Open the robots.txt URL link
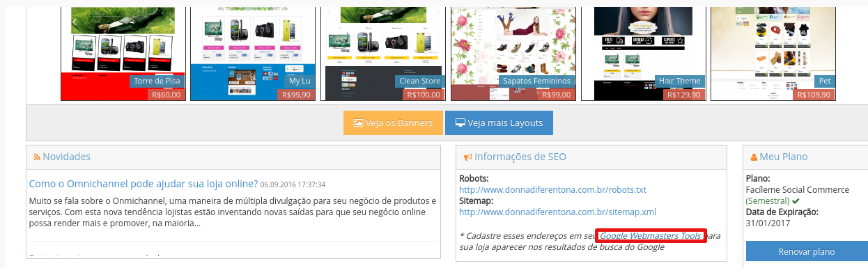The image size is (868, 268). click(553, 189)
